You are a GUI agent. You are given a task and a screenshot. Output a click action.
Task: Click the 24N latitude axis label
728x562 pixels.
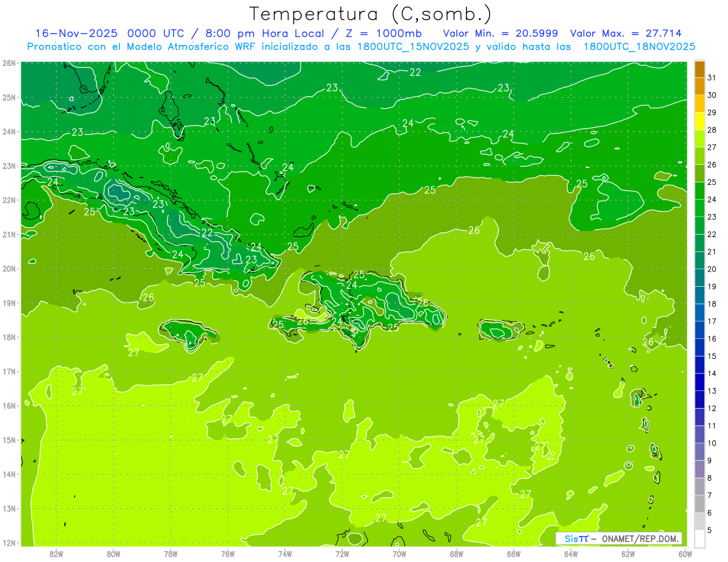(x=9, y=132)
